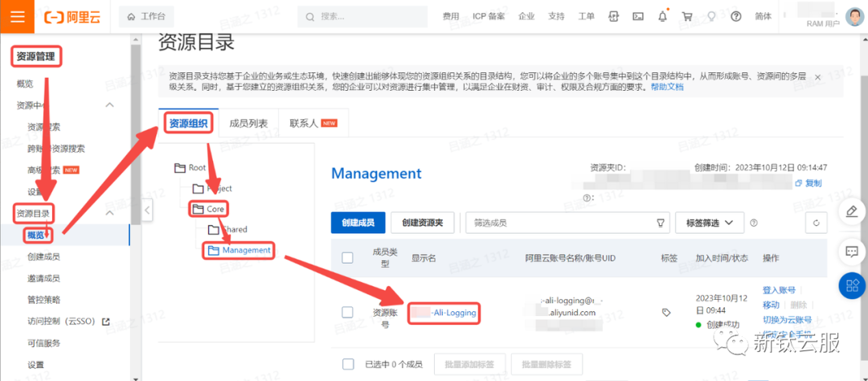Collapse the 资源中心 sidebar section
This screenshot has height=381, width=868.
tap(110, 105)
